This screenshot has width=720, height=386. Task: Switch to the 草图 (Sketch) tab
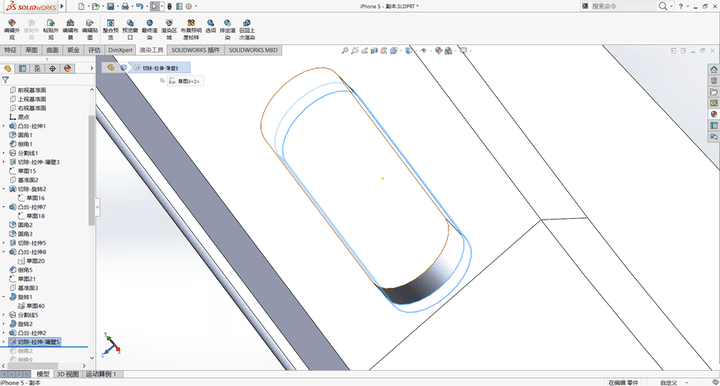31,50
